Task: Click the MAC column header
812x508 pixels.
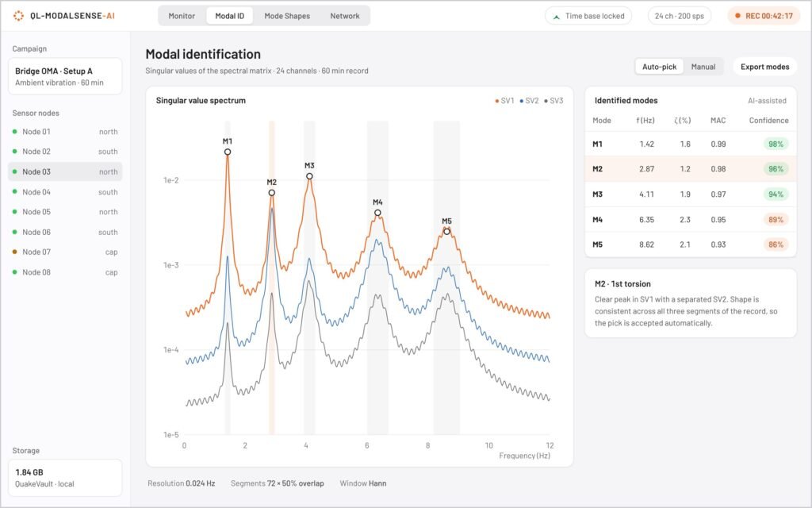Action: click(x=718, y=121)
